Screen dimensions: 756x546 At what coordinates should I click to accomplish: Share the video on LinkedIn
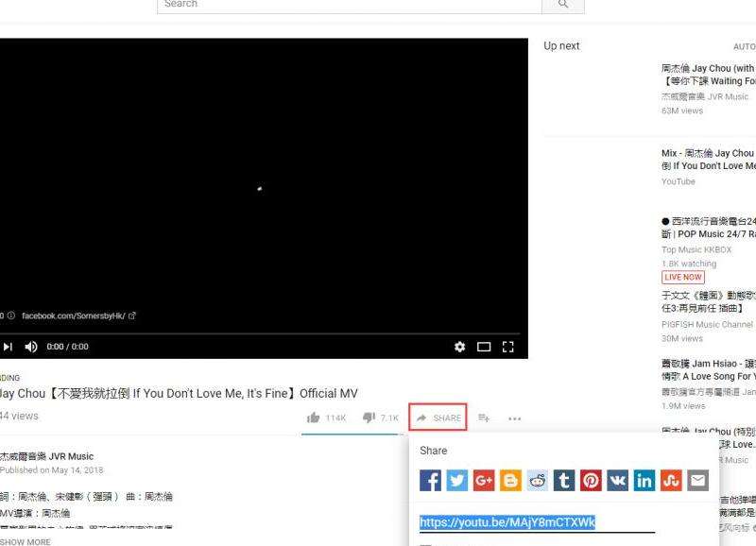pyautogui.click(x=644, y=480)
